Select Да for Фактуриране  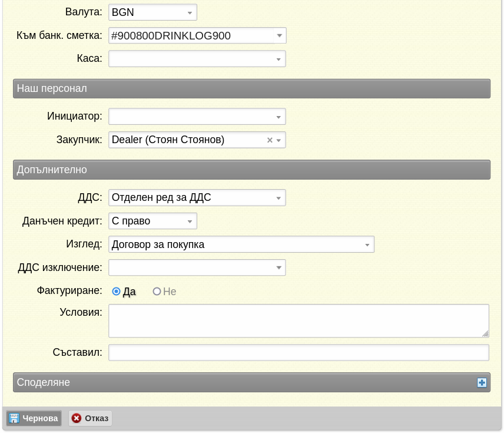coord(116,292)
